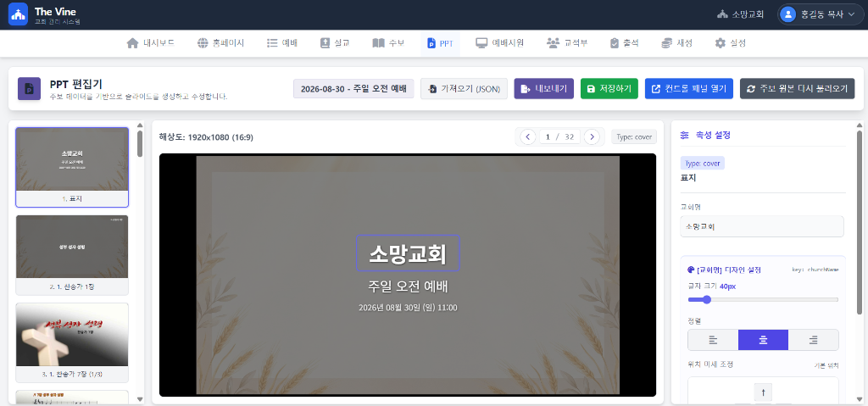Screen dimensions: 868x406
Task: Click the properties panel scrollbar down arrow
Action: [860, 399]
